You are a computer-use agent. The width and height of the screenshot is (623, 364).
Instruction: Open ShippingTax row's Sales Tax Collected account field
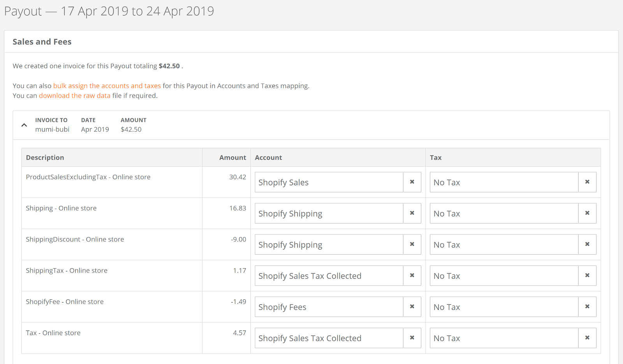[329, 276]
